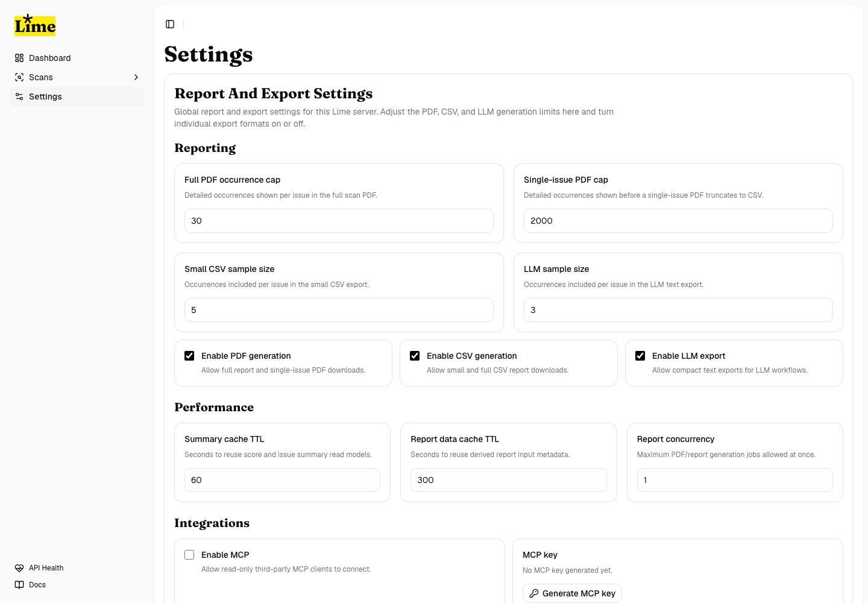This screenshot has width=868, height=603.
Task: Toggle the sidebar with the panel icon
Action: pyautogui.click(x=170, y=24)
